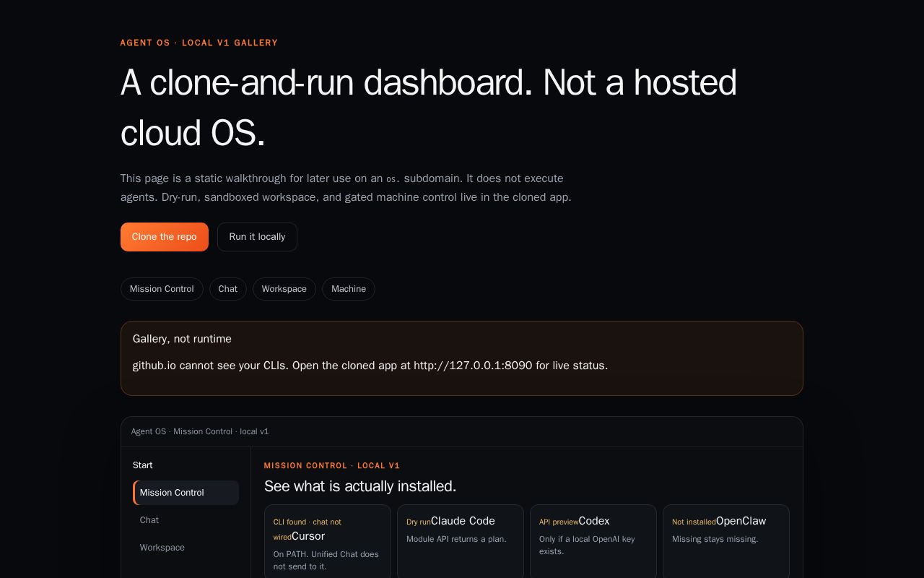924x578 pixels.
Task: Open the Machine pill link
Action: pyautogui.click(x=349, y=289)
